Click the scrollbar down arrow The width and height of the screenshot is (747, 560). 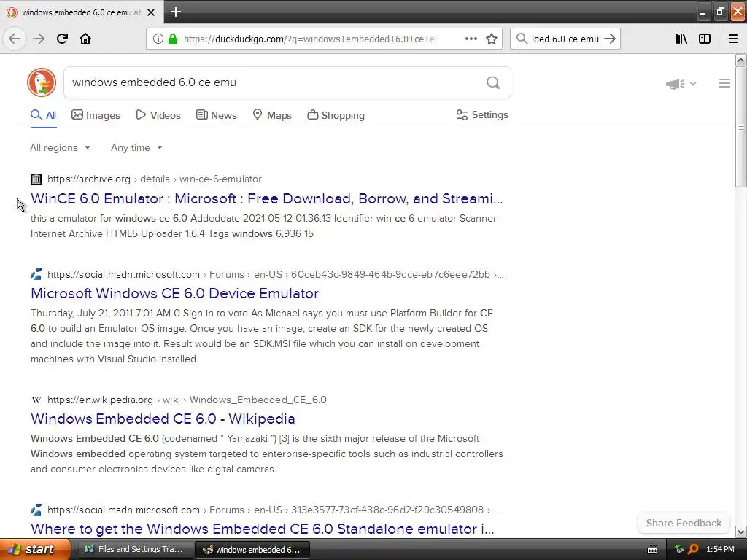[740, 532]
